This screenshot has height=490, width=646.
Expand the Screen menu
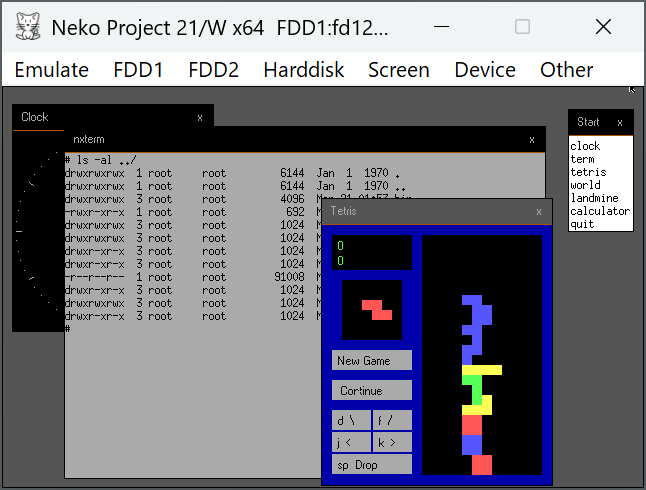pyautogui.click(x=398, y=70)
